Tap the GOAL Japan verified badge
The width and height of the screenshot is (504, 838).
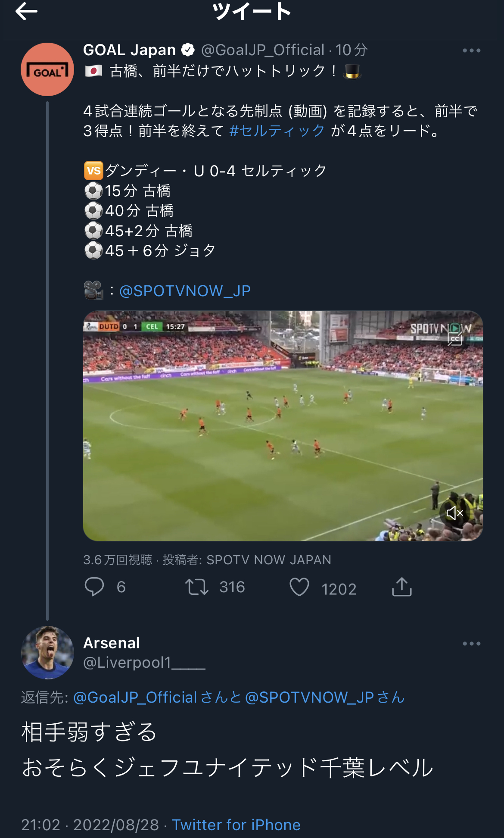pyautogui.click(x=188, y=50)
